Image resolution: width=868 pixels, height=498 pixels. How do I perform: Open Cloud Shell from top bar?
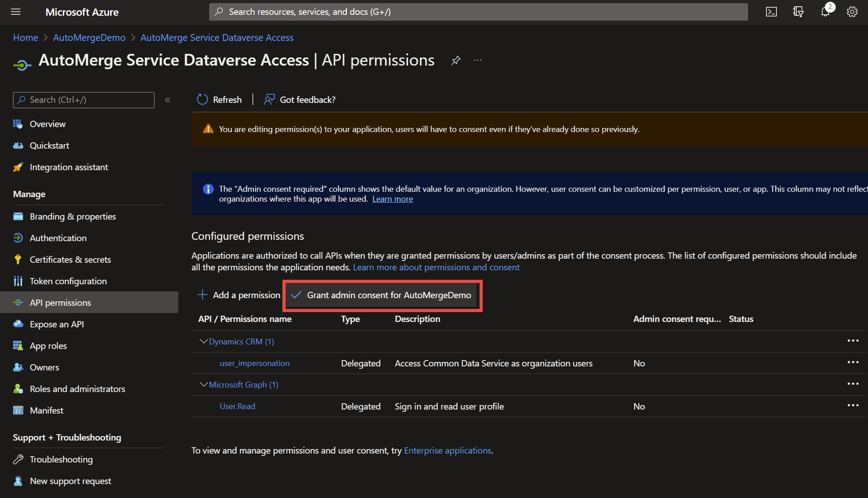(x=771, y=12)
